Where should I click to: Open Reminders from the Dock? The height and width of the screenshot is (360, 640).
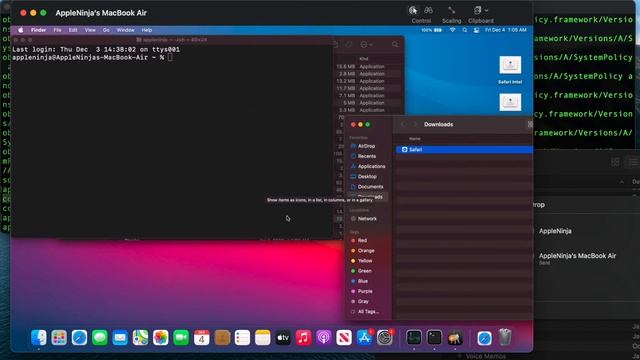(242, 338)
